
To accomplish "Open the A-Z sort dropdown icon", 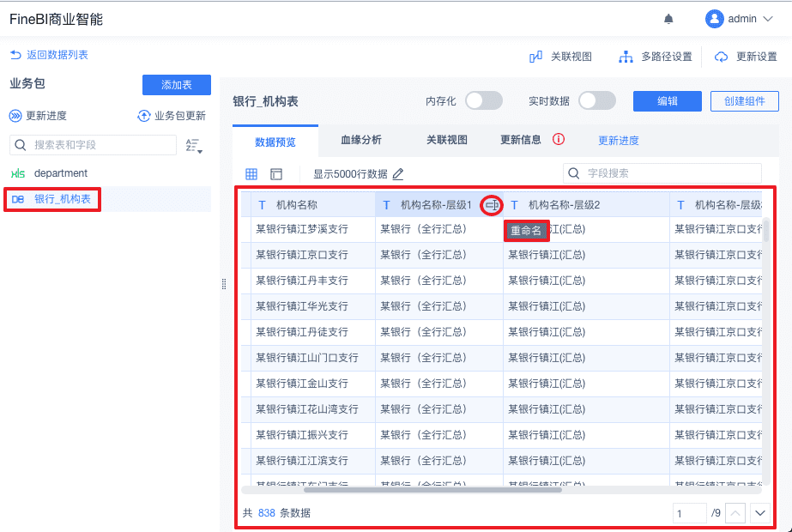I will pyautogui.click(x=193, y=146).
